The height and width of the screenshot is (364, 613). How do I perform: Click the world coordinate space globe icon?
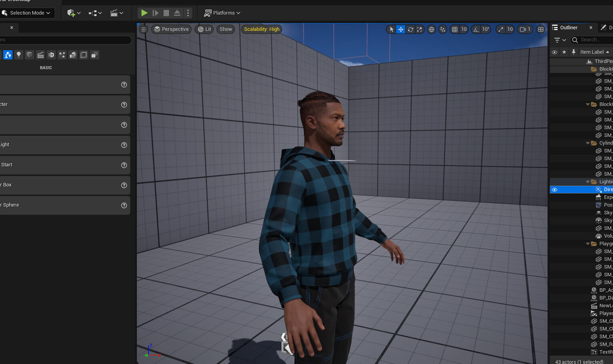click(431, 29)
